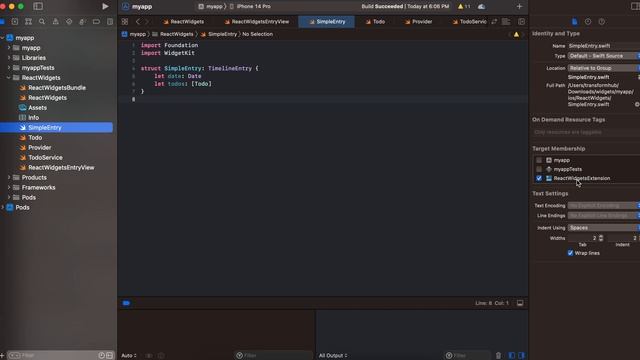This screenshot has height=360, width=640.
Task: Click No Selection in the jump bar
Action: tap(258, 34)
